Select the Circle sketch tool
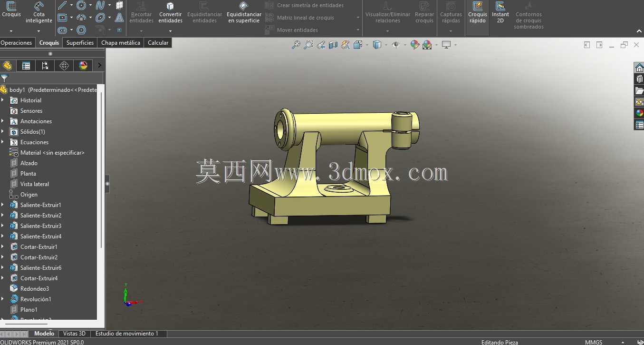Viewport: 644px width, 345px height. click(x=81, y=5)
